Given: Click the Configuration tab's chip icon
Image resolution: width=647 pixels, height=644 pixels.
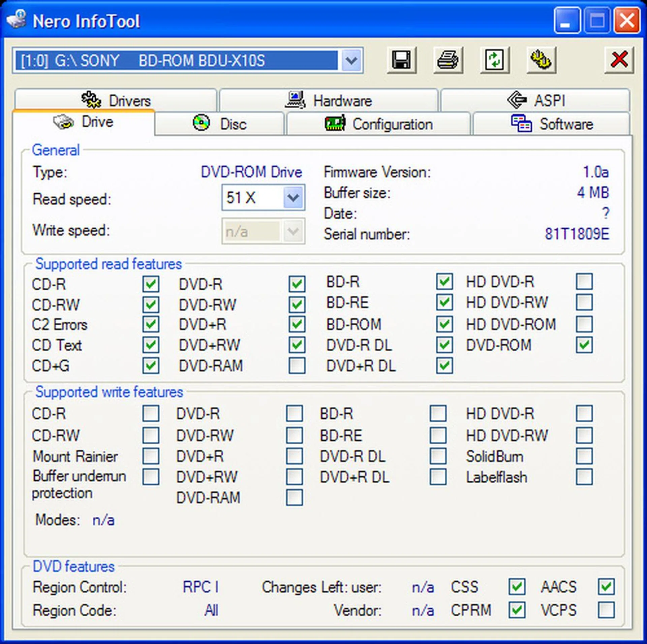Looking at the screenshot, I should pyautogui.click(x=335, y=123).
